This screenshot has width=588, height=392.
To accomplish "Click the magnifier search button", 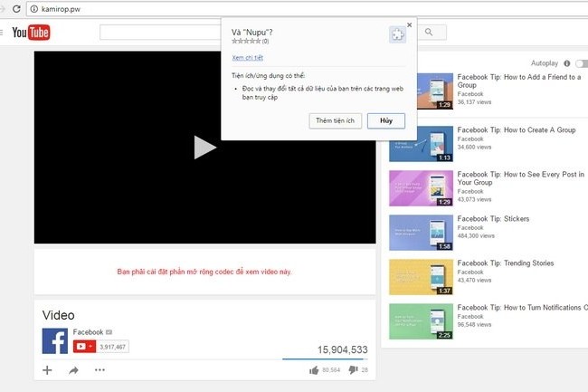I will pos(431,33).
